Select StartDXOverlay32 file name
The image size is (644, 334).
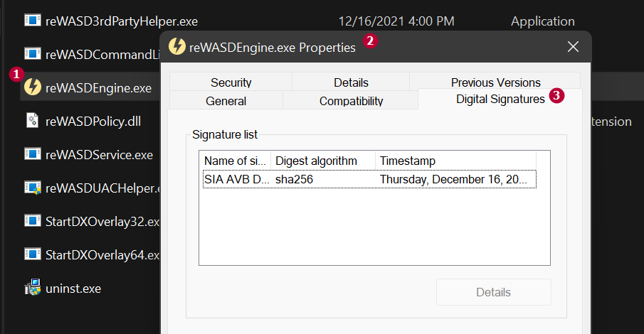click(x=102, y=222)
